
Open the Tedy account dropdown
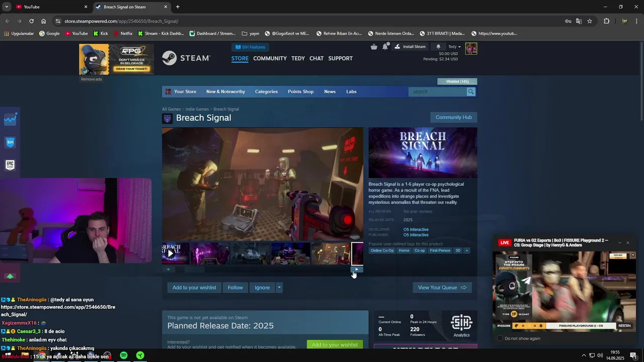(x=454, y=47)
